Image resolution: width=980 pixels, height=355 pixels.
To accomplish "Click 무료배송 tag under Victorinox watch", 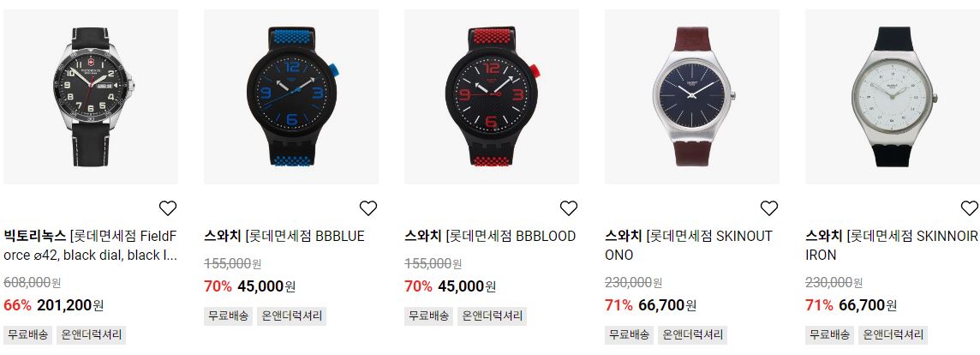I will click(x=29, y=335).
